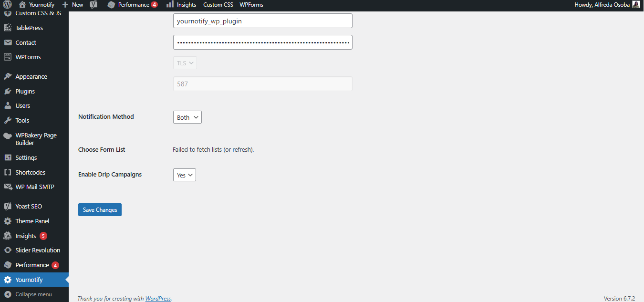Click the WP Mail SMTP envelope icon
Screen dimensions: 644x302
(8, 187)
